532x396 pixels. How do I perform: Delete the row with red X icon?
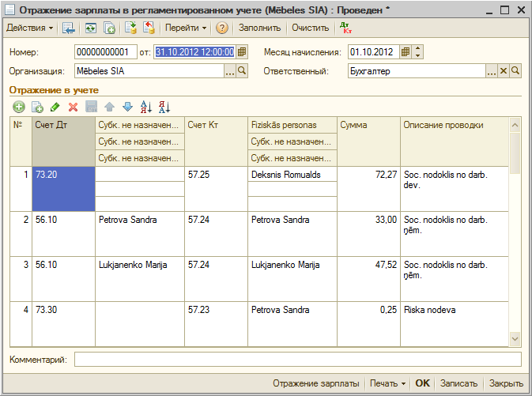point(73,107)
